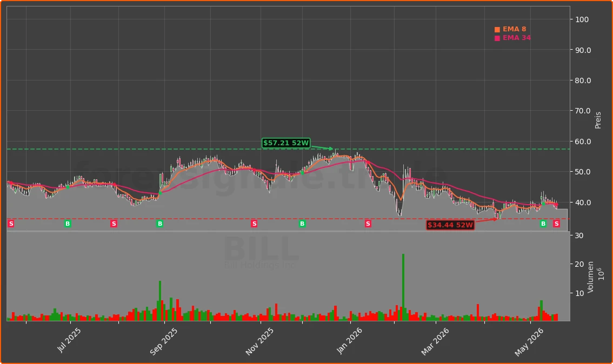613x364 pixels.
Task: Click the 80.0 price axis label
Action: [x=583, y=80]
